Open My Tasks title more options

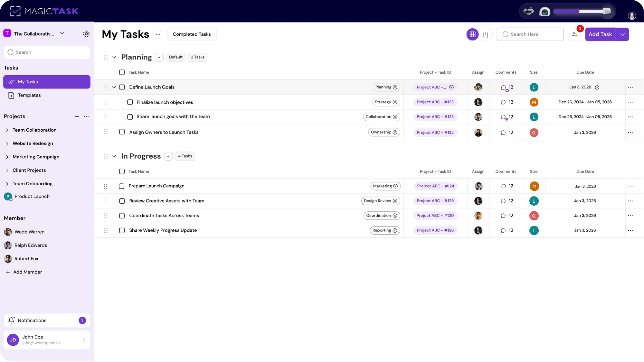tap(158, 34)
